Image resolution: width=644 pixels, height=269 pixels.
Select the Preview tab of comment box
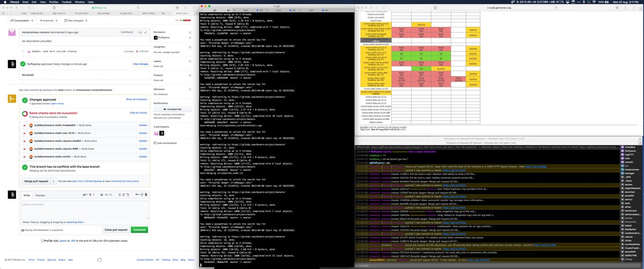pyautogui.click(x=40, y=195)
